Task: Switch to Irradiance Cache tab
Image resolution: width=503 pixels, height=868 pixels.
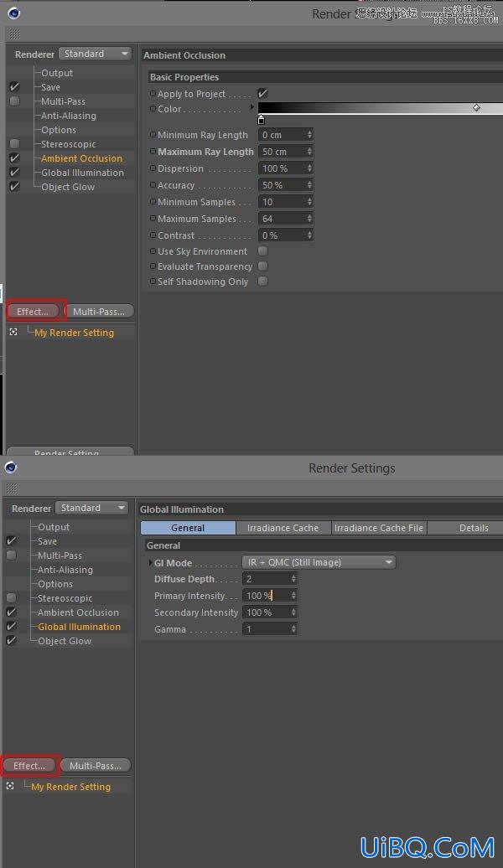Action: pos(283,528)
